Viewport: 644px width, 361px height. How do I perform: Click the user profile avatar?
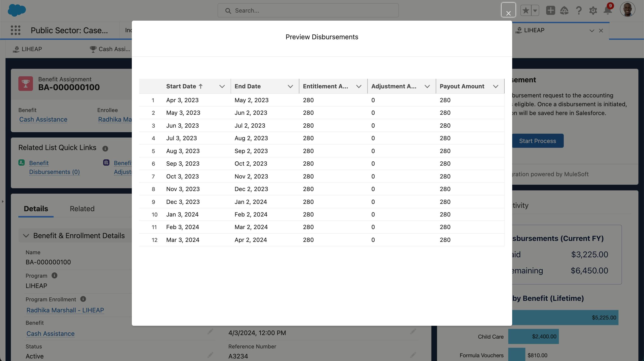(627, 10)
